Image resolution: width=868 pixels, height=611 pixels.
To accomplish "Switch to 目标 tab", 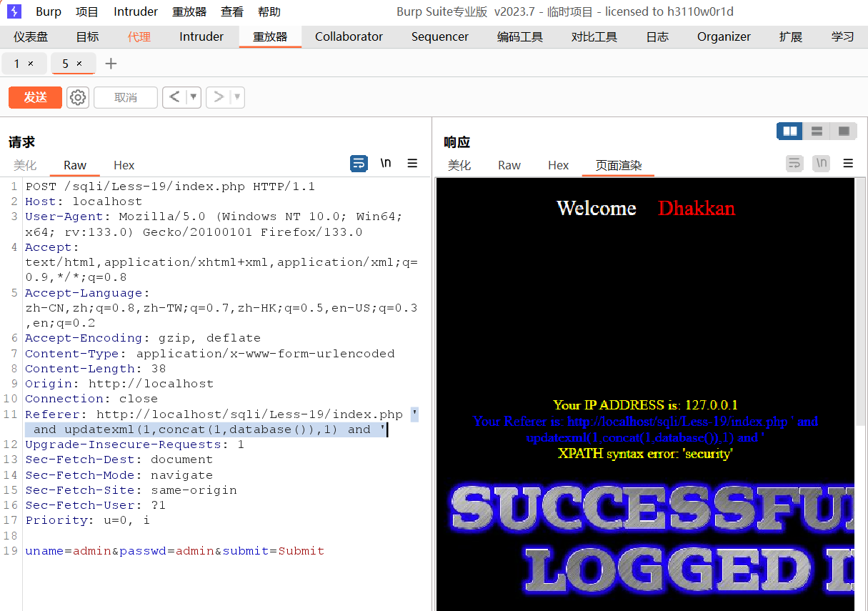I will (x=87, y=36).
